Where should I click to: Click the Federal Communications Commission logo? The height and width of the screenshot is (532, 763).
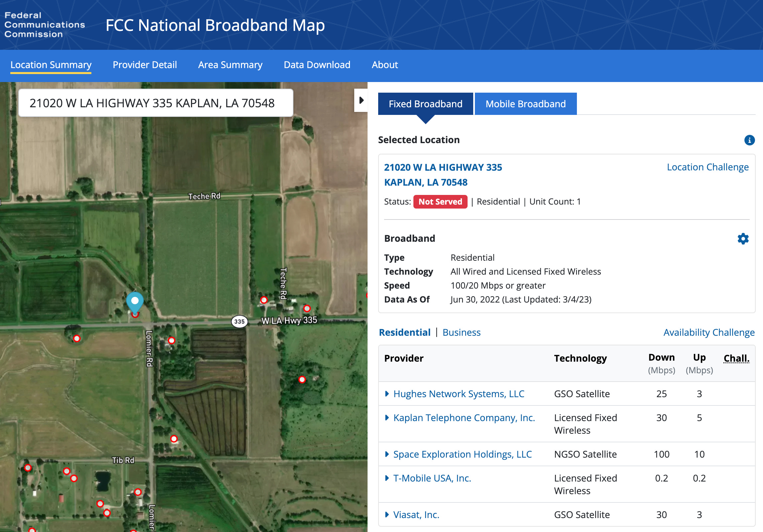tap(45, 25)
